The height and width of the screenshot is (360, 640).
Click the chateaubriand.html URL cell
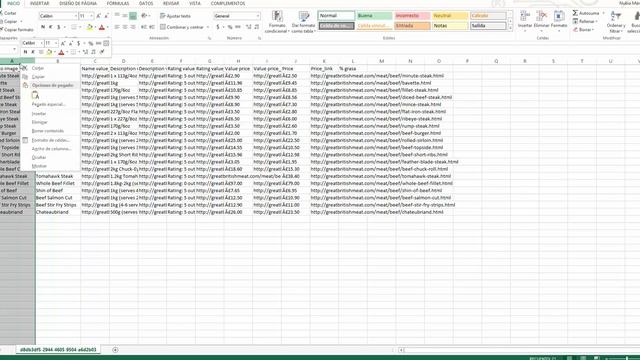[x=377, y=212]
